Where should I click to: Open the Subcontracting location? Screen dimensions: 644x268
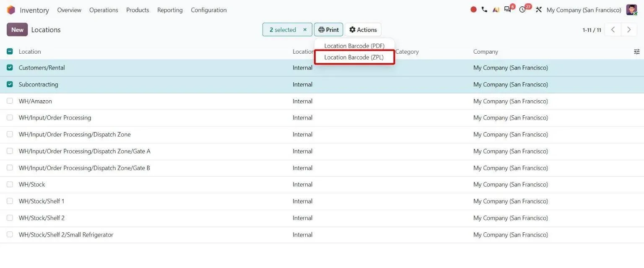pos(39,84)
